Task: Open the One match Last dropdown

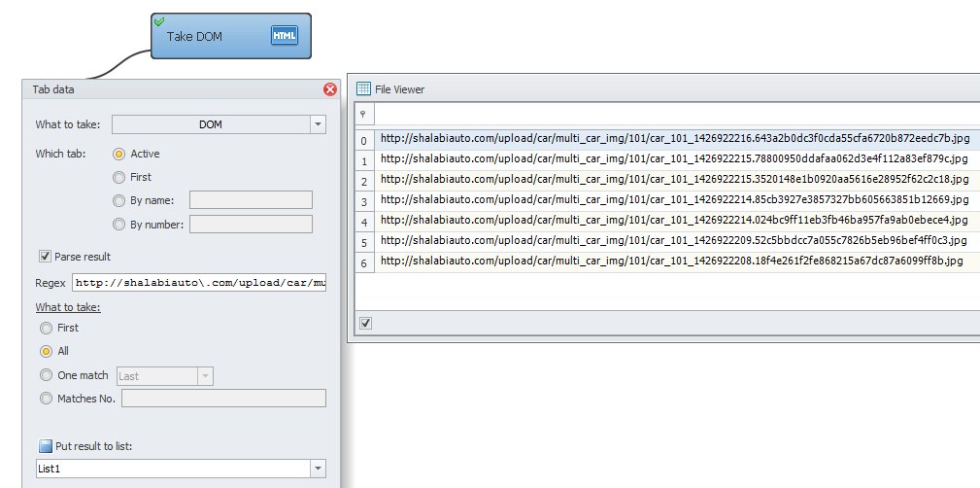Action: 206,376
